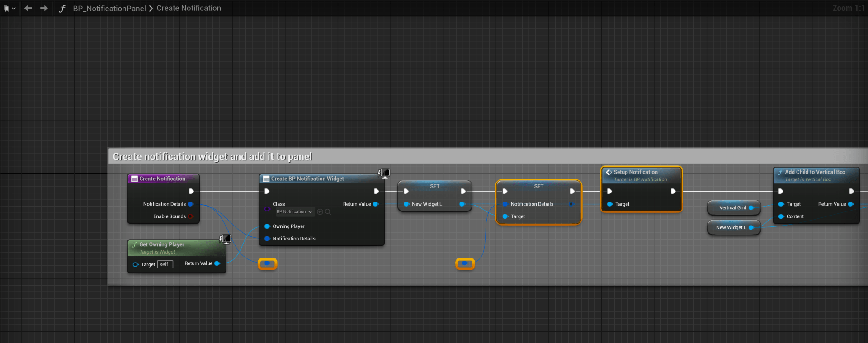Select the left orange reroute node

pyautogui.click(x=267, y=263)
